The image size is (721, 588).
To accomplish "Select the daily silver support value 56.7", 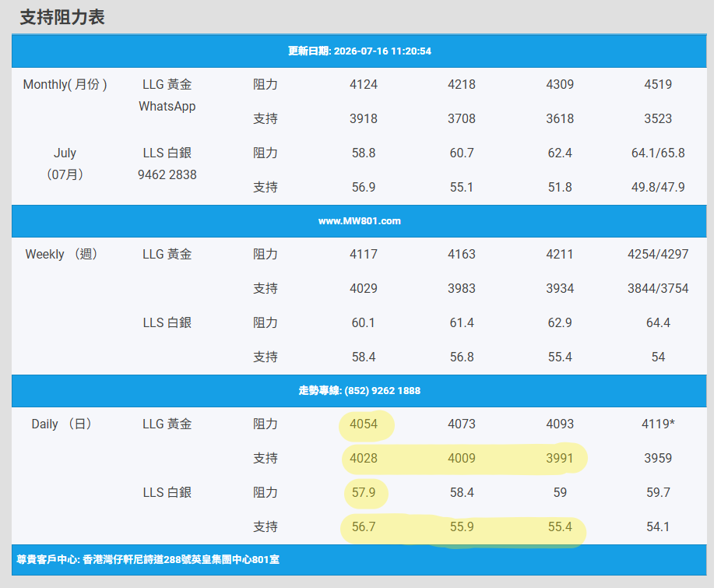I will click(x=364, y=526).
